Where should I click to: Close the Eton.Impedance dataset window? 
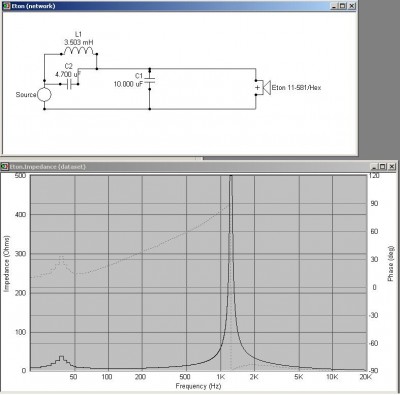click(392, 166)
